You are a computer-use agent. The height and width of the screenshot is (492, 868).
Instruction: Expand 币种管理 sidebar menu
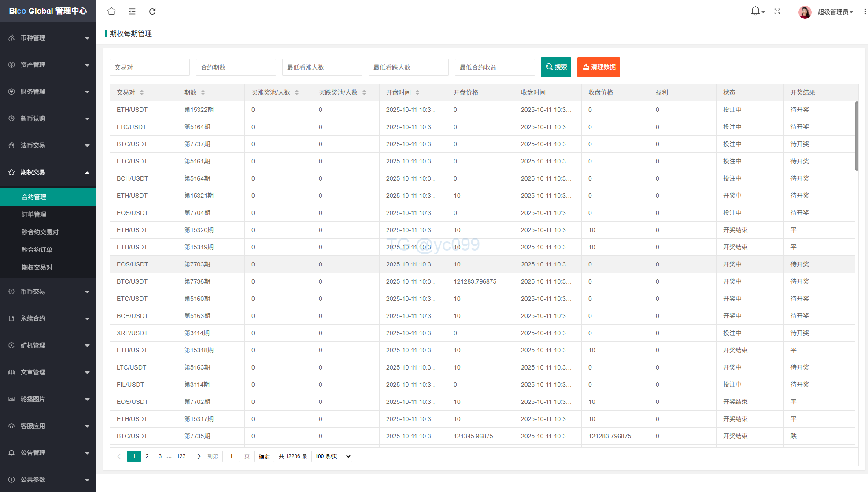tap(48, 38)
